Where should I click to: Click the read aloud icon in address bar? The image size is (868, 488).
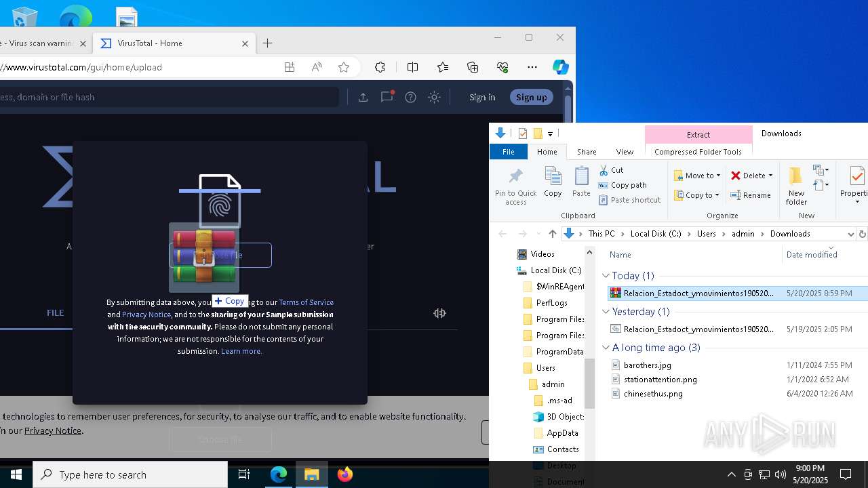(317, 67)
